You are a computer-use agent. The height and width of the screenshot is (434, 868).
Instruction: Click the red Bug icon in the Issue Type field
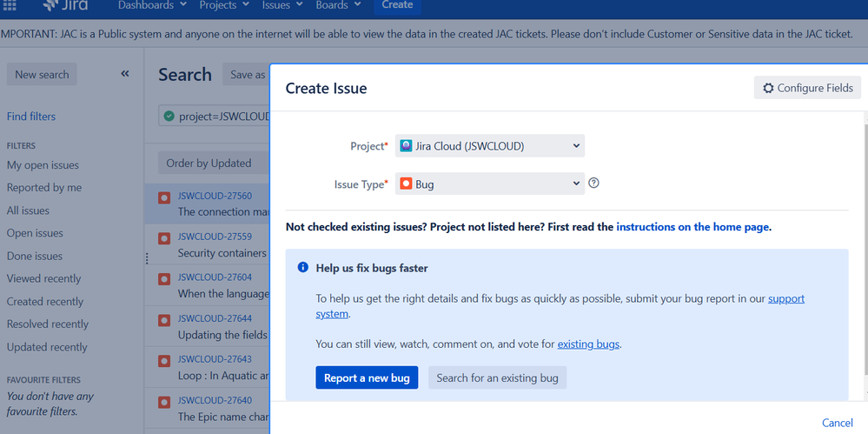point(407,184)
